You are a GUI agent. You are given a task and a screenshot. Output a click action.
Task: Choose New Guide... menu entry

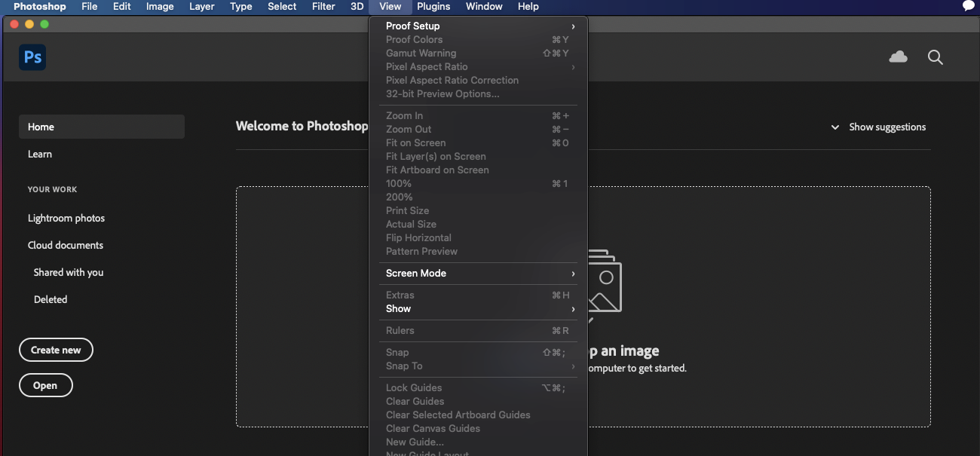click(478, 442)
